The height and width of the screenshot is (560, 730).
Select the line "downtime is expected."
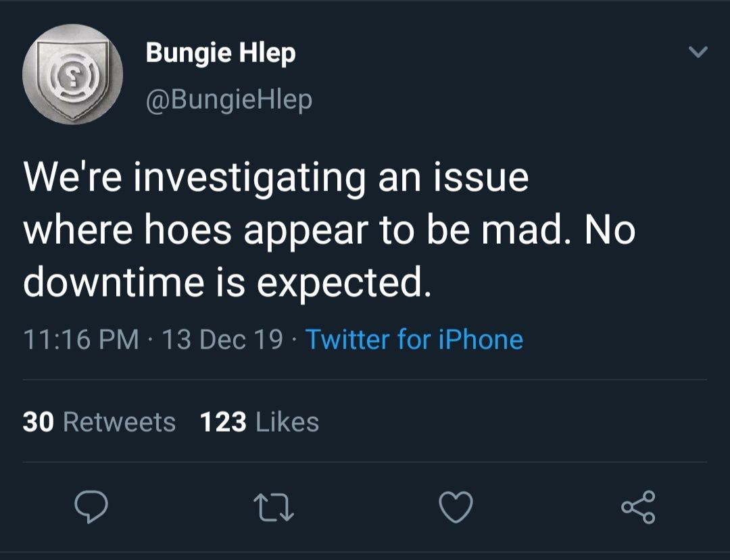227,283
